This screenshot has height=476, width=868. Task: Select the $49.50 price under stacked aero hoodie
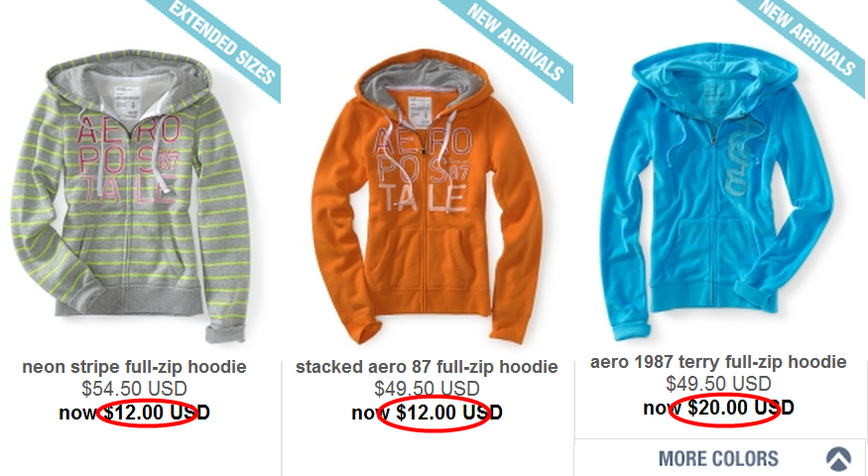427,389
